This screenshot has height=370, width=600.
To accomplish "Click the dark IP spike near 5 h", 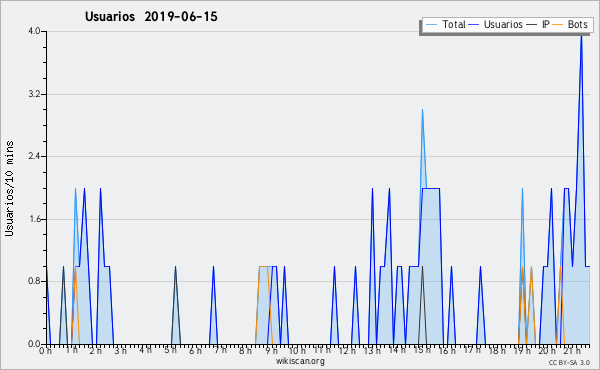I will click(175, 305).
